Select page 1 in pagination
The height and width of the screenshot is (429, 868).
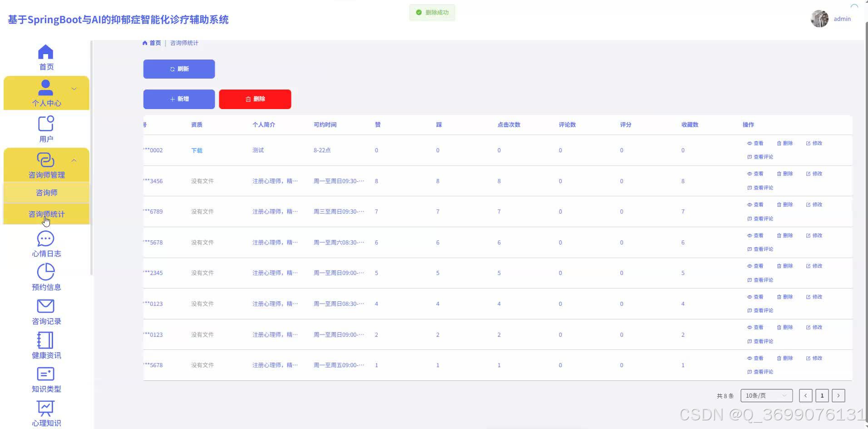[x=822, y=395]
